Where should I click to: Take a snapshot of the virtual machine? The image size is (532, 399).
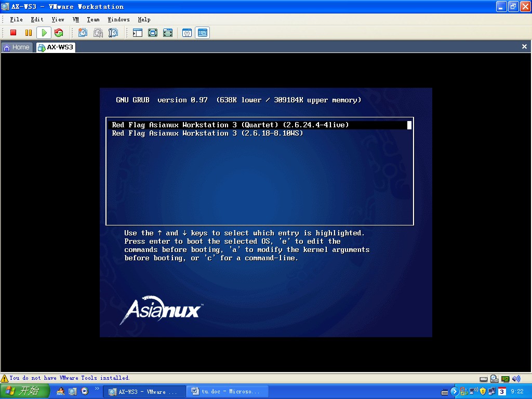(83, 33)
